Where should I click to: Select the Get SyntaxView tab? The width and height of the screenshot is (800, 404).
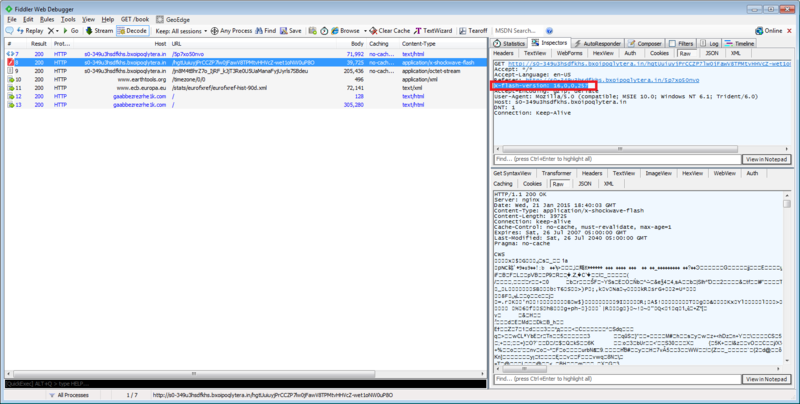(512, 173)
